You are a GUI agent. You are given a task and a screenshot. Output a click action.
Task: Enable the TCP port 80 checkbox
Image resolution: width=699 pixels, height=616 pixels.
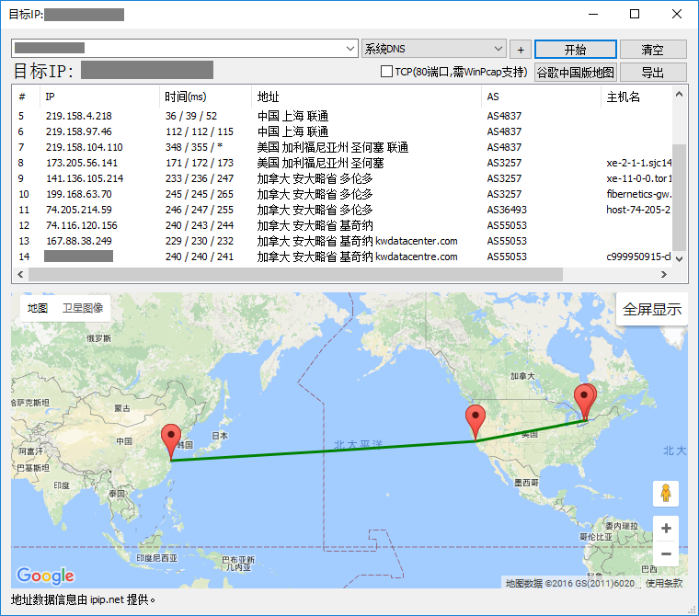pos(387,72)
